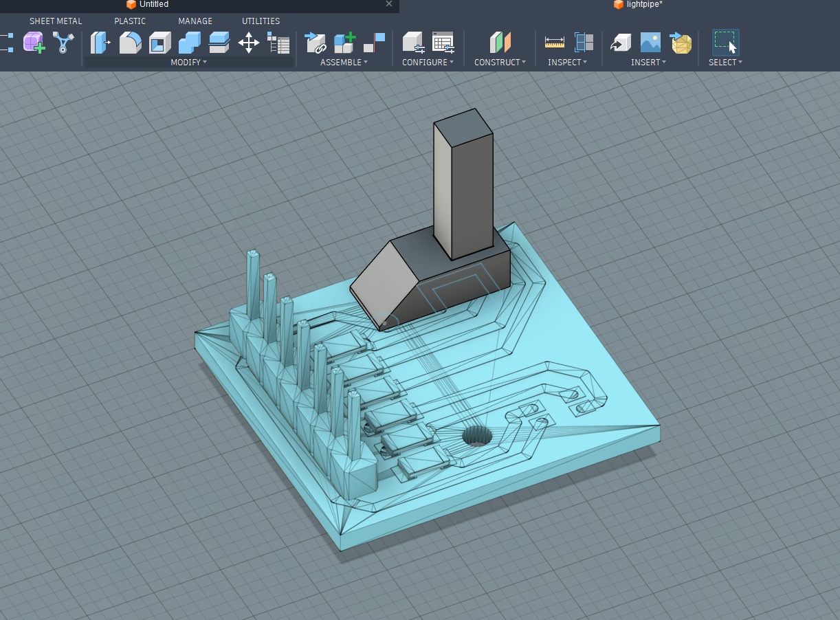Expand the CONSTRUCT dropdown

coord(500,62)
